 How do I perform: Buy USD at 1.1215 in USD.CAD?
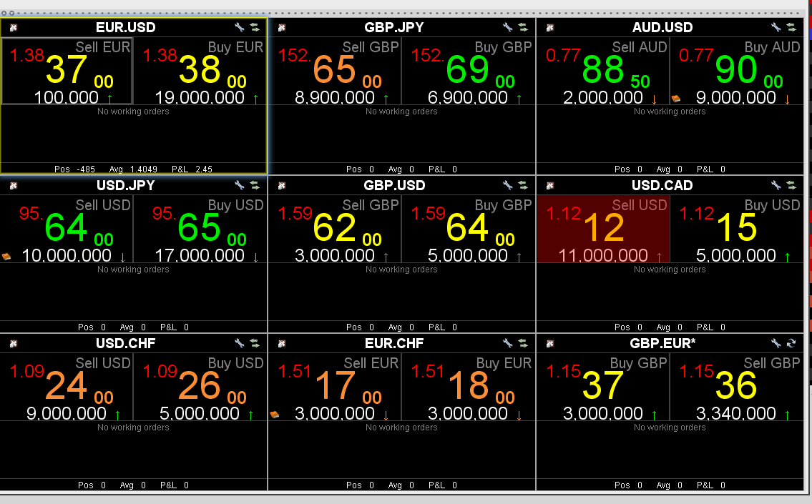pyautogui.click(x=736, y=229)
